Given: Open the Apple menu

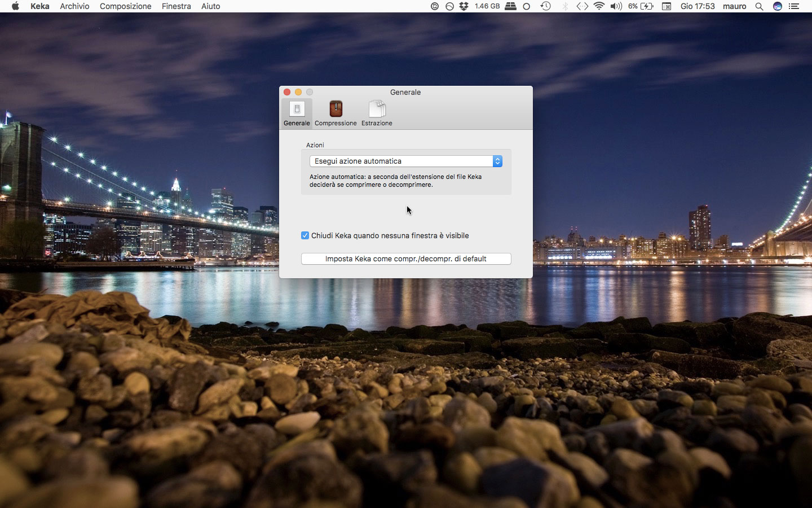Looking at the screenshot, I should (15, 6).
